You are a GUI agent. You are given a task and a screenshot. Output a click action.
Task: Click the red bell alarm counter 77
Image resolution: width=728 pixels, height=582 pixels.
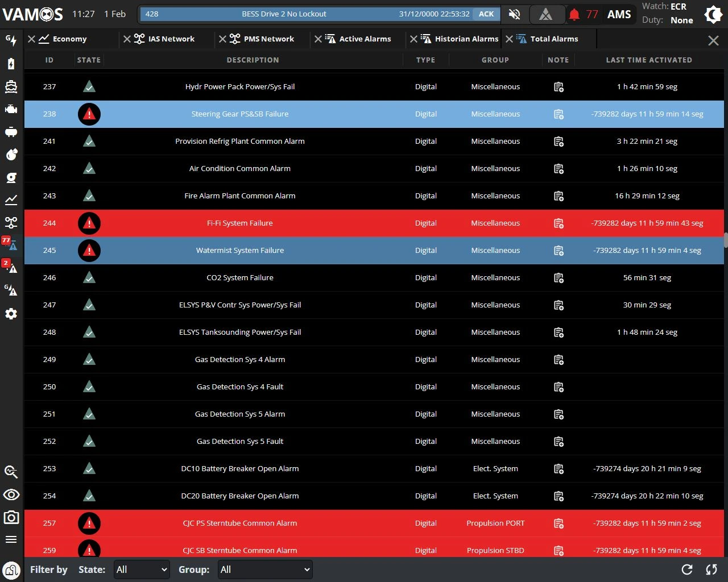pos(584,14)
